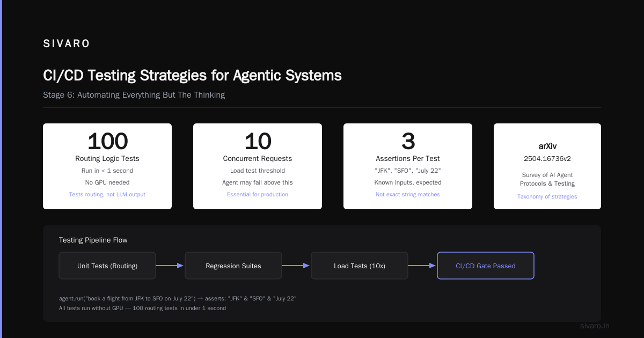Click the arrow between Unit Tests and Regression Suites
The height and width of the screenshot is (338, 644).
pyautogui.click(x=170, y=266)
